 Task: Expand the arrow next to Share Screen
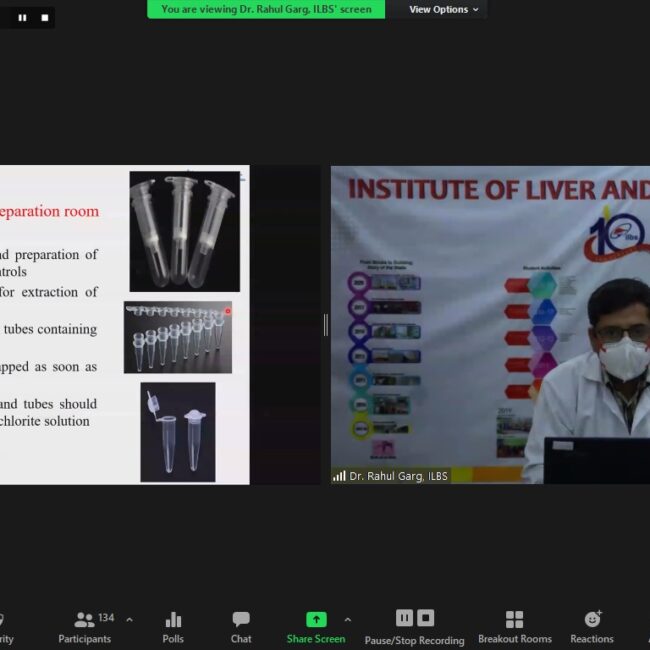coord(347,620)
